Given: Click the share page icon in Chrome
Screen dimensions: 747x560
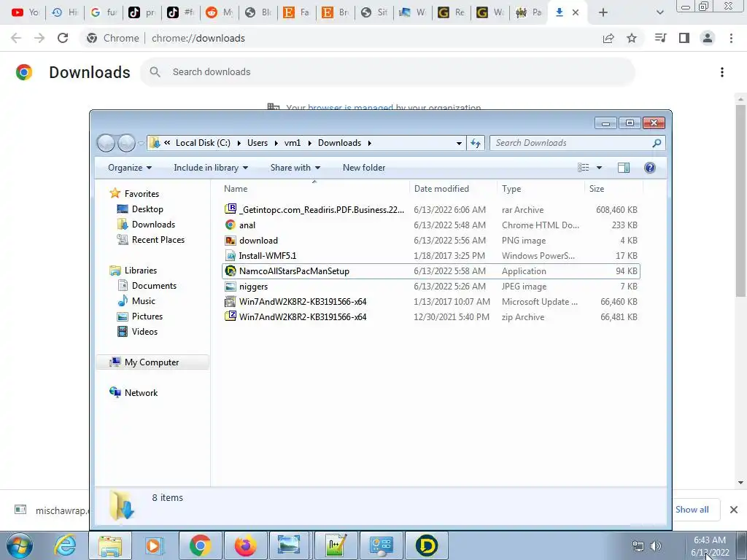Looking at the screenshot, I should point(608,38).
